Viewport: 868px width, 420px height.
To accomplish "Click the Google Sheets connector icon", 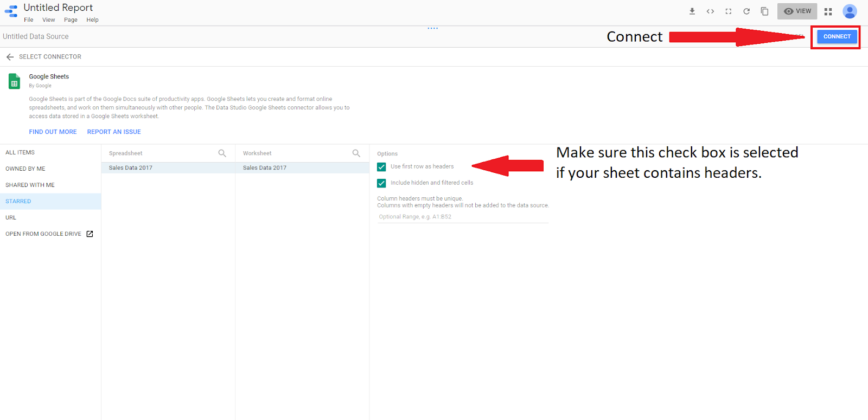I will [15, 81].
